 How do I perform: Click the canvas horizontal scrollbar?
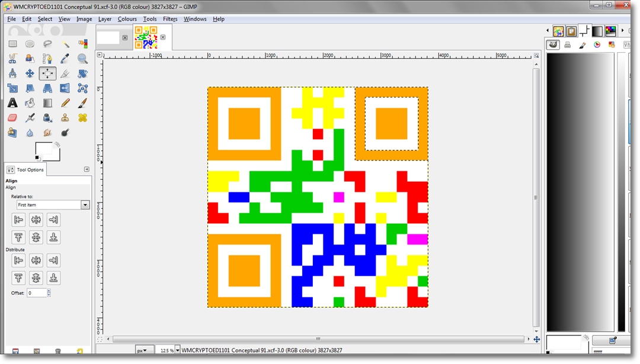click(318, 339)
